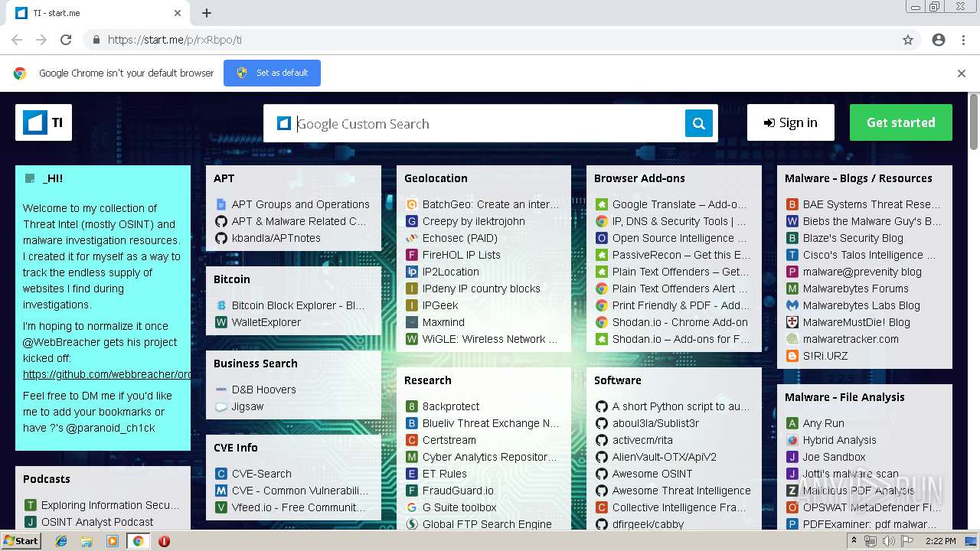Open the ET Rules link
The width and height of the screenshot is (980, 551).
point(445,474)
